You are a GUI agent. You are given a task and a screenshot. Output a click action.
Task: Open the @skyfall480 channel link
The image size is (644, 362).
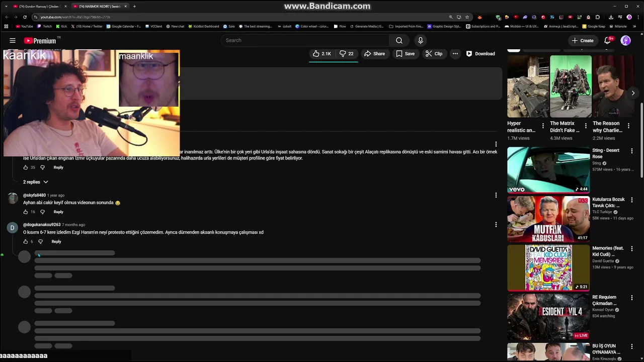point(34,195)
